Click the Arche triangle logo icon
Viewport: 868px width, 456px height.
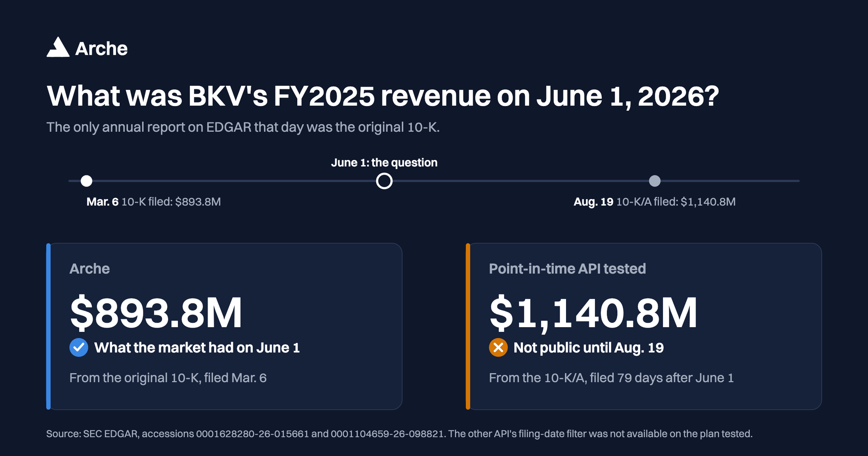coord(58,47)
